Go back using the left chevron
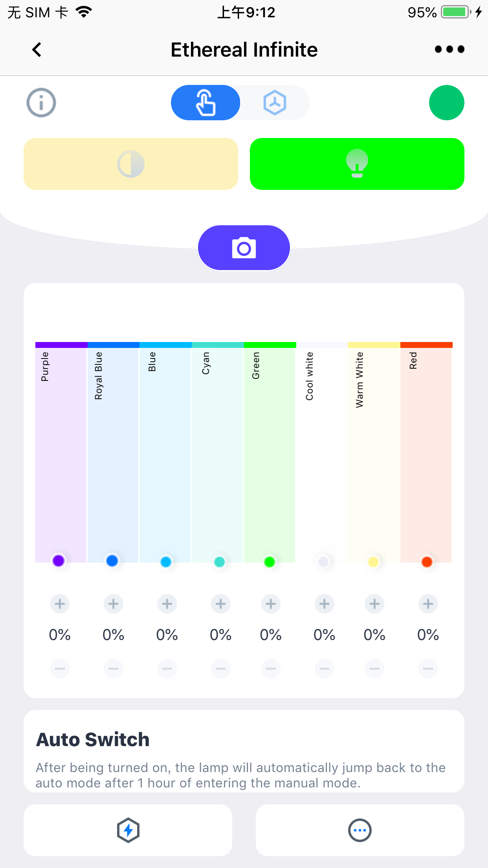Image resolution: width=488 pixels, height=868 pixels. click(37, 49)
